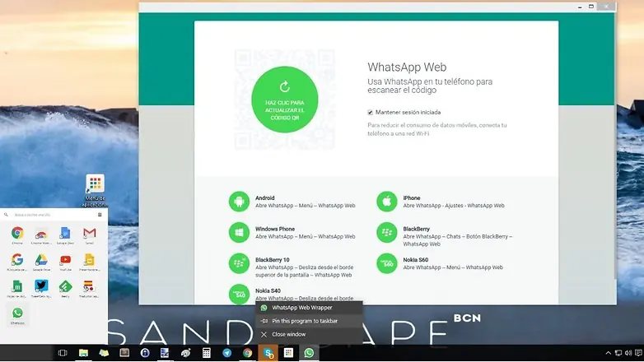The width and height of the screenshot is (644, 362).
Task: Click the Android platform icon
Action: pyautogui.click(x=239, y=202)
